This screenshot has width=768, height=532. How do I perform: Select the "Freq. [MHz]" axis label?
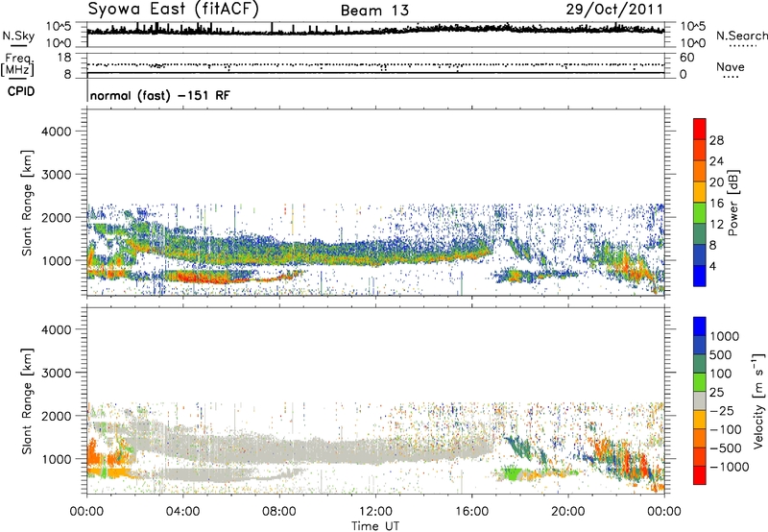point(17,64)
